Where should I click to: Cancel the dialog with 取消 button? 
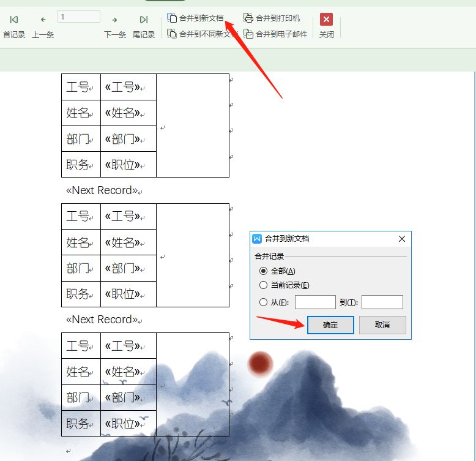(x=382, y=324)
